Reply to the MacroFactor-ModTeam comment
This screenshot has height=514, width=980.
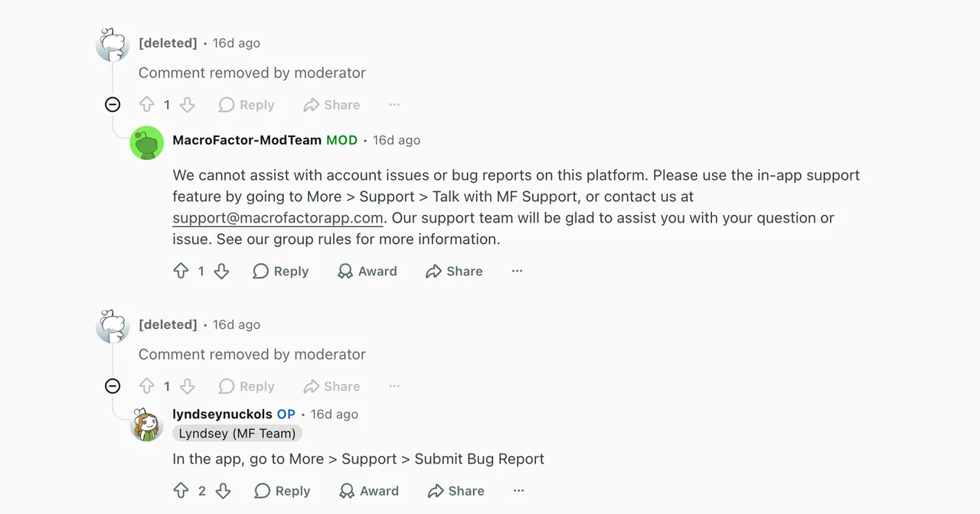point(280,271)
